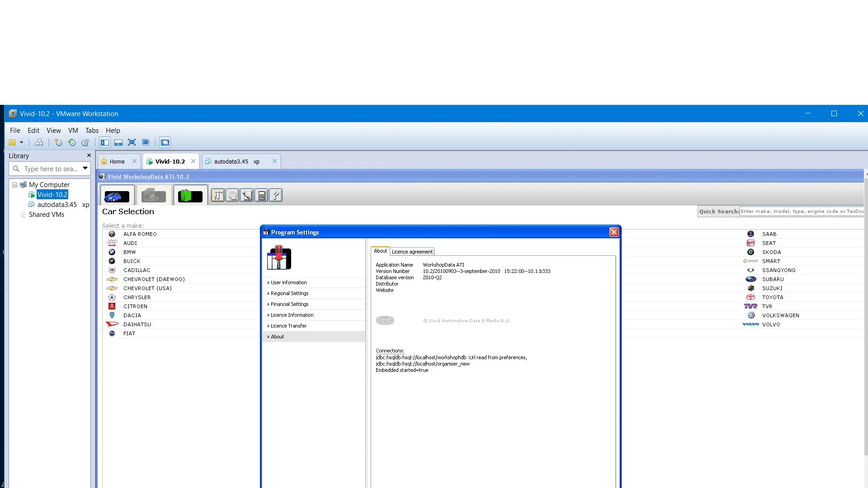Image resolution: width=868 pixels, height=488 pixels.
Task: Open the VM menu
Action: (x=73, y=131)
